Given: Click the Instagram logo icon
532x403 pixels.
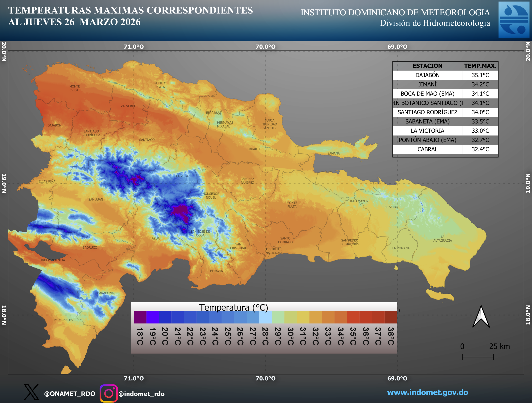Looking at the screenshot, I should point(109,393).
